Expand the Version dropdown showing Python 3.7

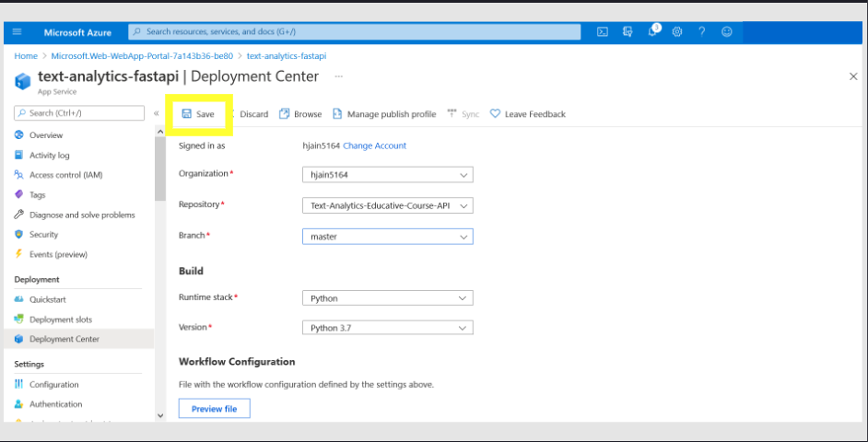[x=388, y=328]
